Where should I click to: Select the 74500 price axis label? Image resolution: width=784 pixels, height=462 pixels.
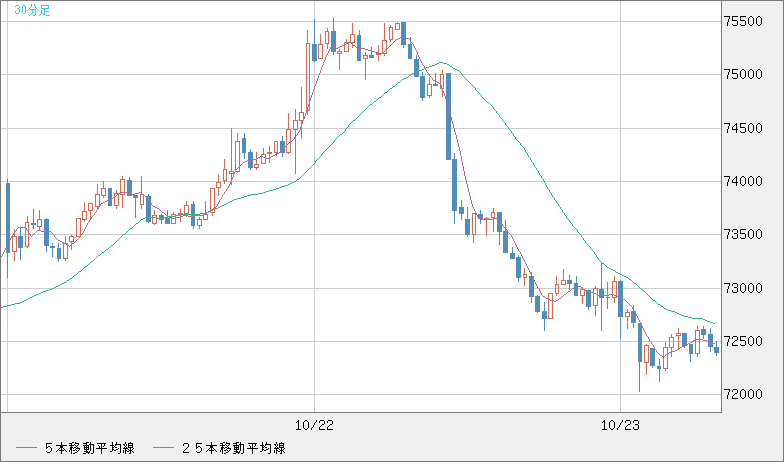tap(744, 128)
